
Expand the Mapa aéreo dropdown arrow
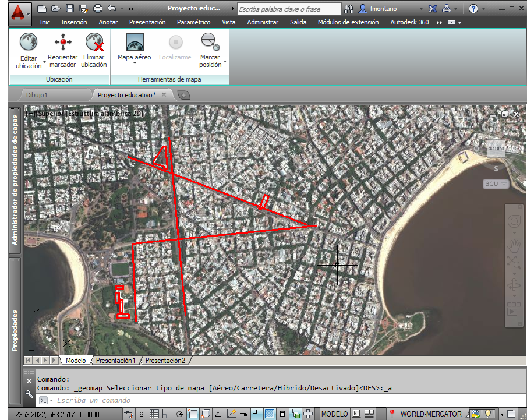135,63
